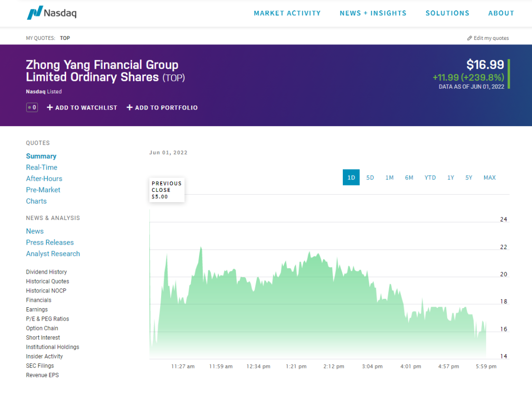This screenshot has width=532, height=394.
Task: Open Option Chain page
Action: pos(42,328)
